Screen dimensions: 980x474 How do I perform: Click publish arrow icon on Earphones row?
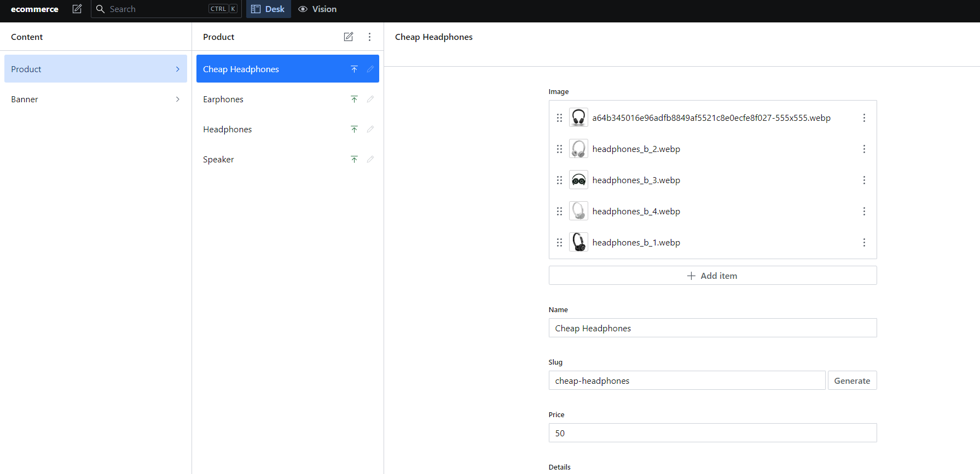click(x=355, y=99)
